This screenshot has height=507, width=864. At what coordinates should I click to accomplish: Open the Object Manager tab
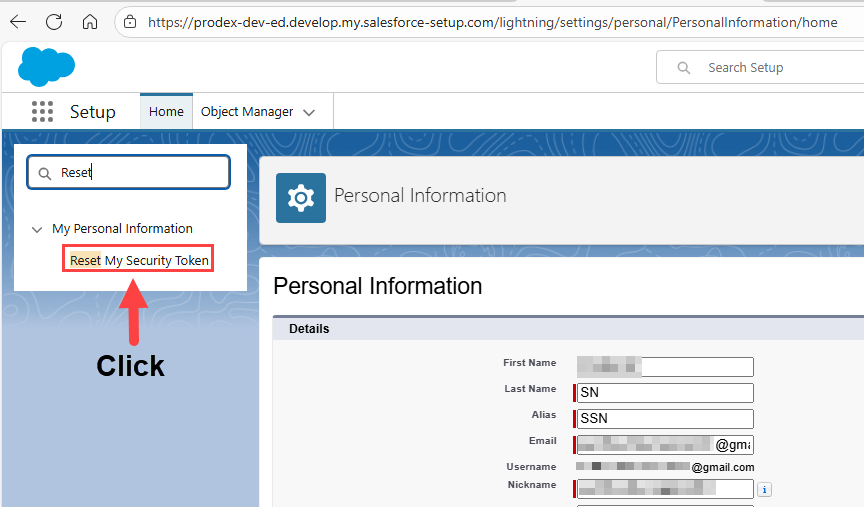point(247,112)
